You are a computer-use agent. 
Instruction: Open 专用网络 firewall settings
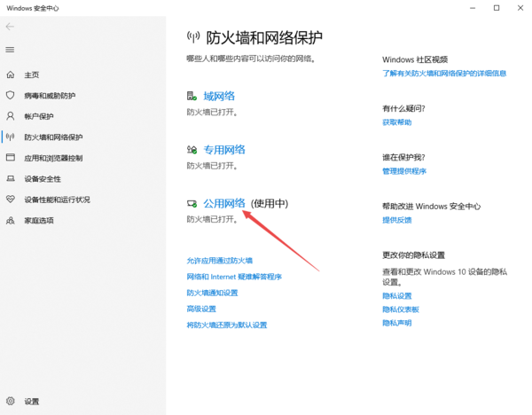point(224,150)
